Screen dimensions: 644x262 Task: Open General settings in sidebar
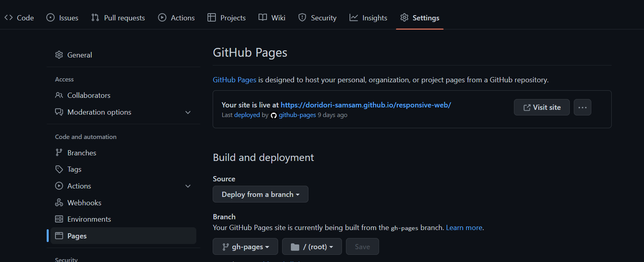click(123, 55)
